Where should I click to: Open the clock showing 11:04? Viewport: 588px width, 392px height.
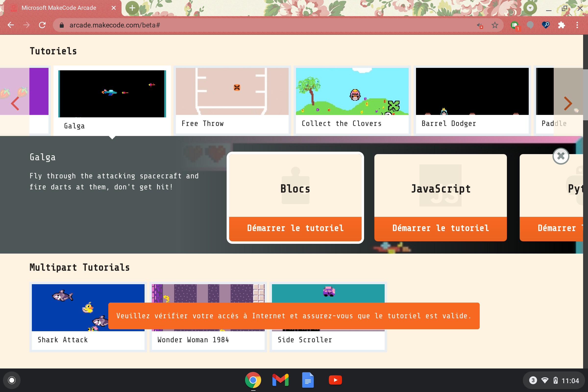[x=570, y=381]
